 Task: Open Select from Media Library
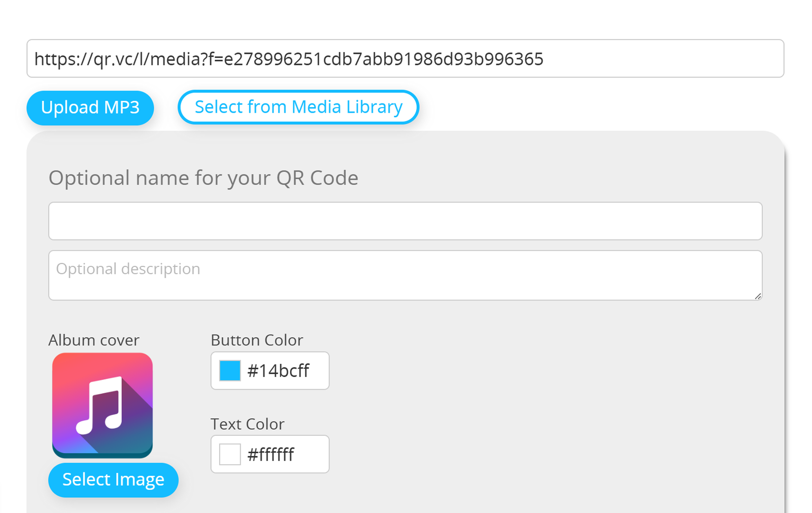(x=298, y=107)
